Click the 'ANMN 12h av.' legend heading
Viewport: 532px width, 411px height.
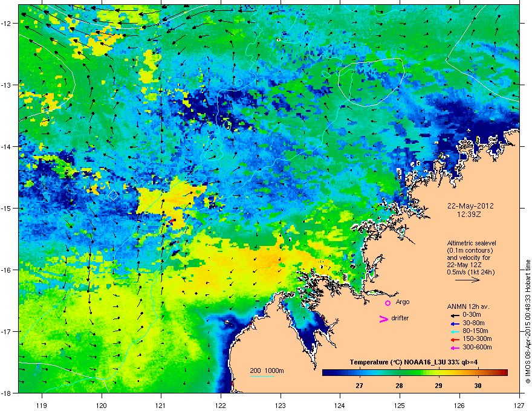click(x=468, y=306)
